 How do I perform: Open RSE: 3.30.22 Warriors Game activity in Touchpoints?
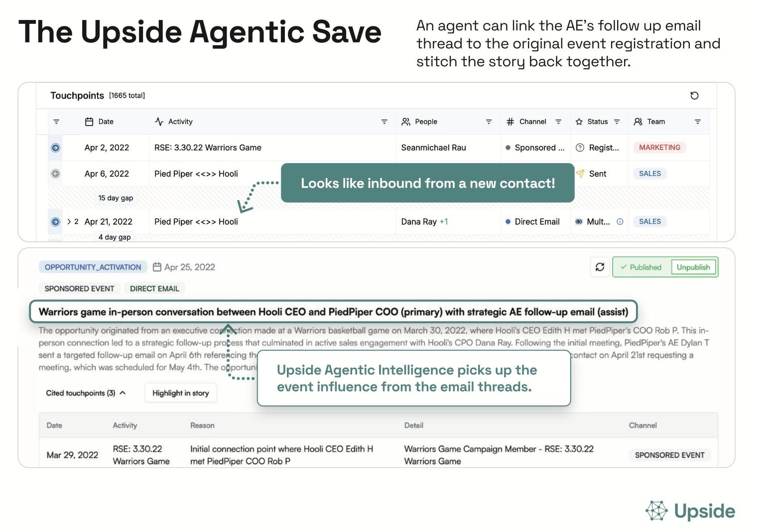click(x=208, y=147)
